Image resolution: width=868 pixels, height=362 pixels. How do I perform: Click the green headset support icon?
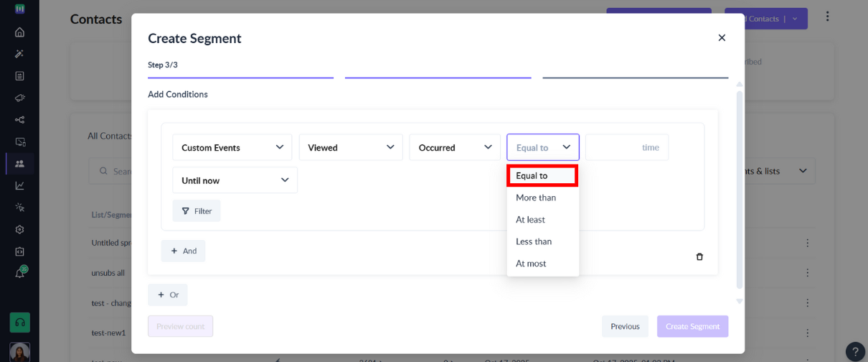click(20, 322)
